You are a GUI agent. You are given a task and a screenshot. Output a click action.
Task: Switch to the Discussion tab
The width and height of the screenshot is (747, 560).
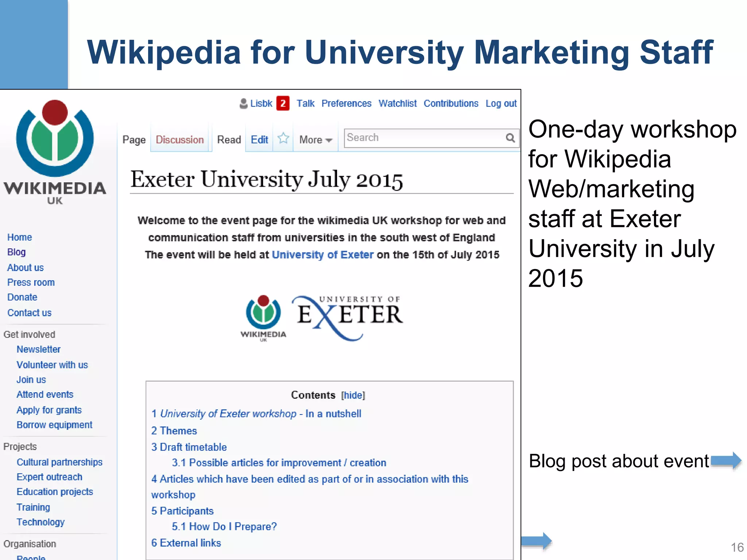point(179,140)
